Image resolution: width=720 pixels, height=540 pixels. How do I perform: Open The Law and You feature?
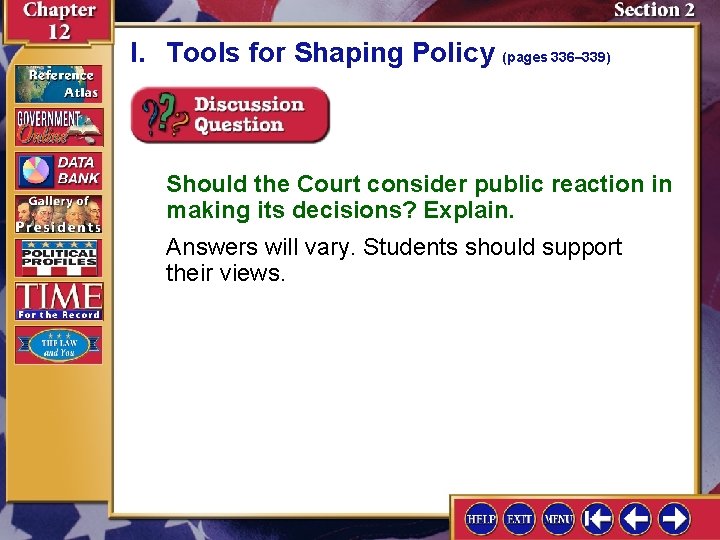click(58, 345)
